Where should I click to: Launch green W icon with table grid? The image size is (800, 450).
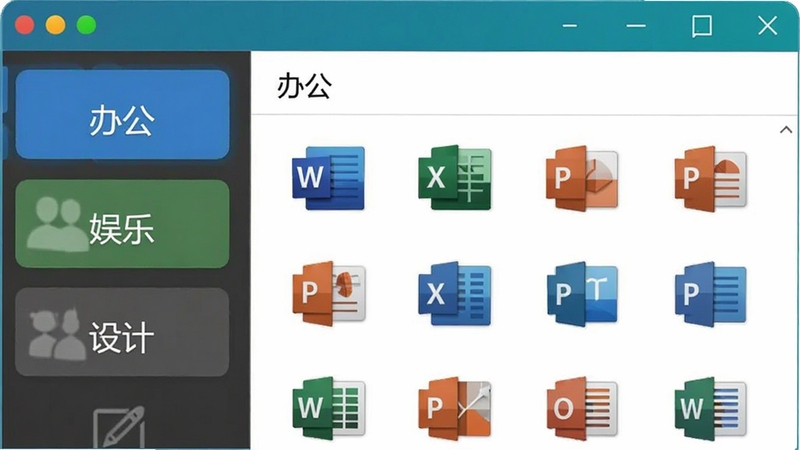tap(329, 408)
